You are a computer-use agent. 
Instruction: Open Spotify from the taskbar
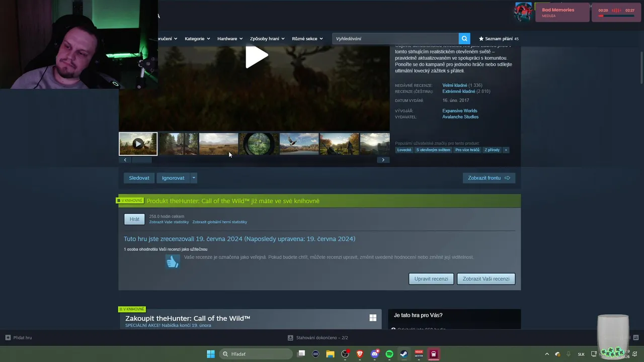[389, 354]
